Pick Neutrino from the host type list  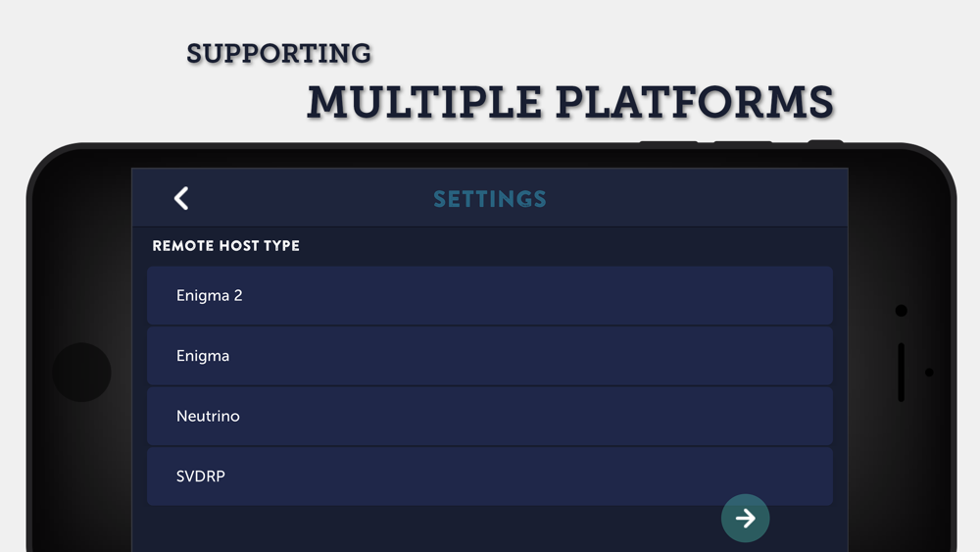tap(489, 416)
